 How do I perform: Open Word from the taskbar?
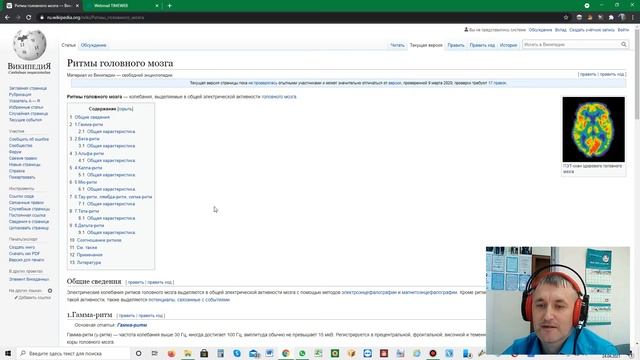tap(269, 353)
